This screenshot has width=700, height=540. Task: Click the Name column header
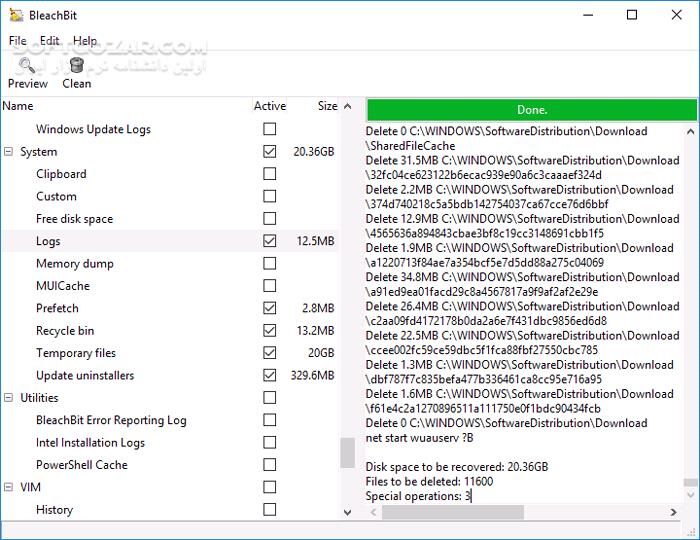tap(18, 106)
